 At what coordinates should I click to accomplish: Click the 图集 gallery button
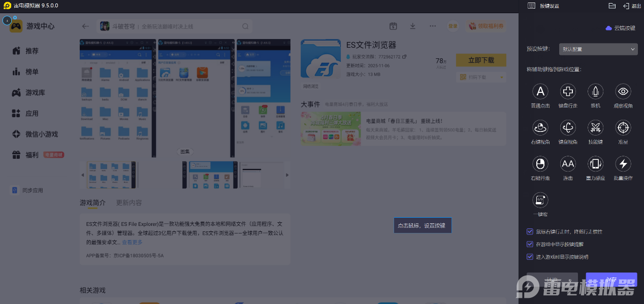click(x=184, y=151)
